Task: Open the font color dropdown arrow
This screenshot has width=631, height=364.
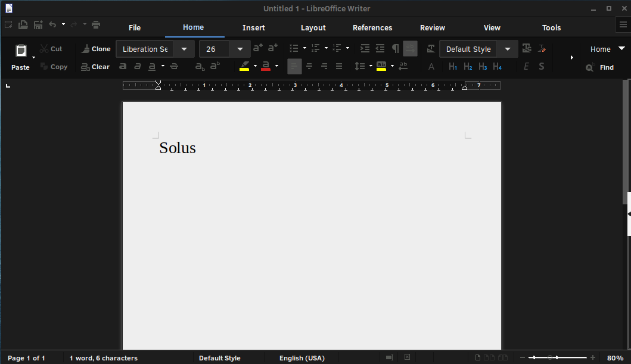Action: tap(276, 66)
